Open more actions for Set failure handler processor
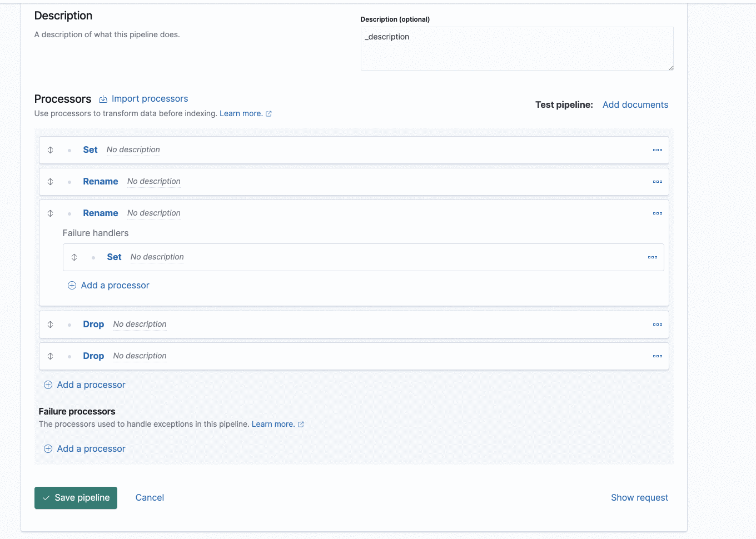Image resolution: width=756 pixels, height=539 pixels. coord(653,257)
